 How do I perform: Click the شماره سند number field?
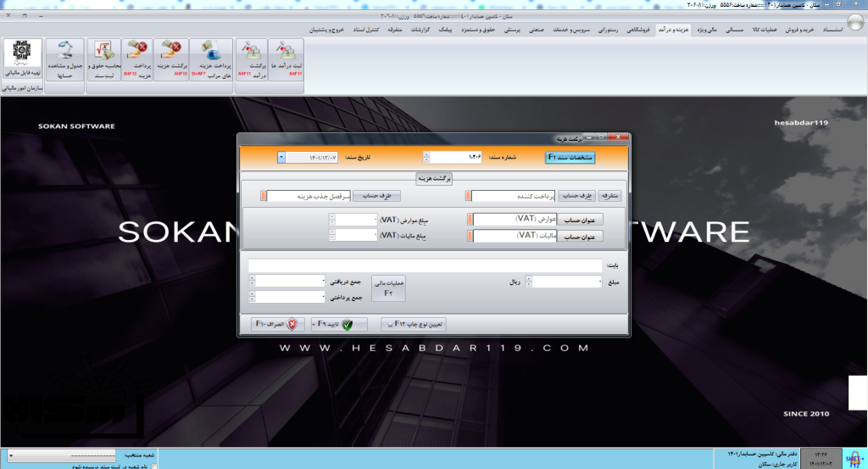click(x=456, y=157)
